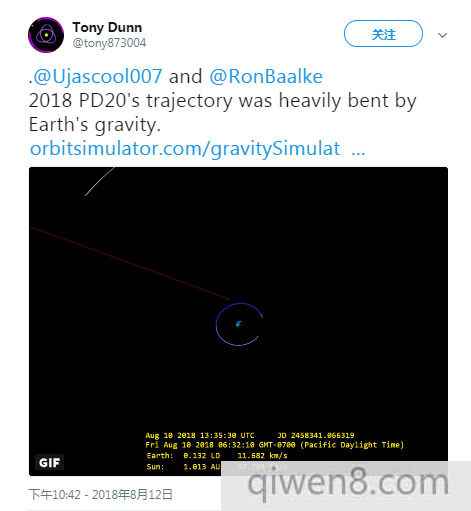Follow the orbitsimulator.com gravitySimulat link

[198, 149]
